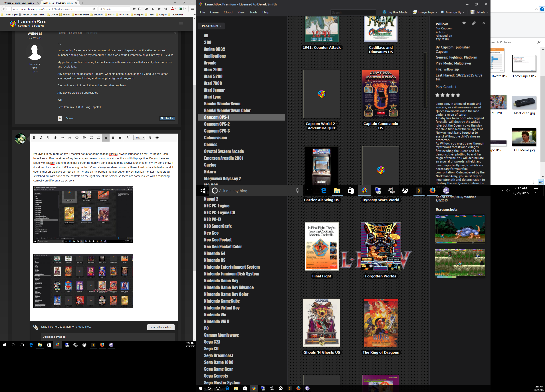Viewport: 545px width, 392px height.
Task: Select the Captain Commando US box art
Action: 381,94
